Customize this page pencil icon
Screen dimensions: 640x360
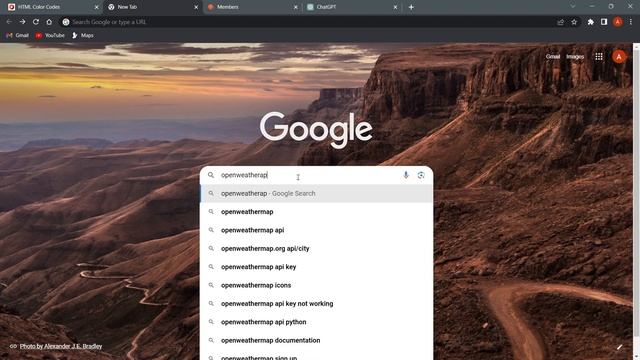pos(619,347)
